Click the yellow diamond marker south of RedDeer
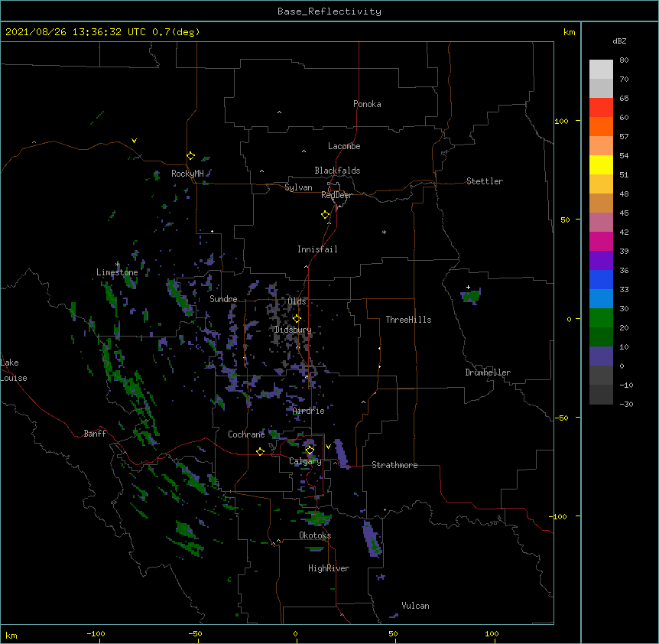 [326, 215]
